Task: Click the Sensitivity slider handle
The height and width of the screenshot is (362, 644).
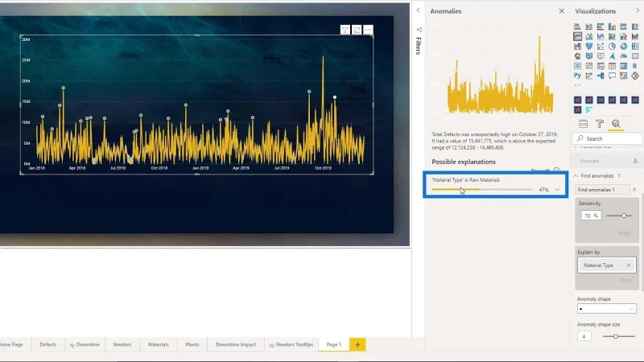Action: click(624, 216)
